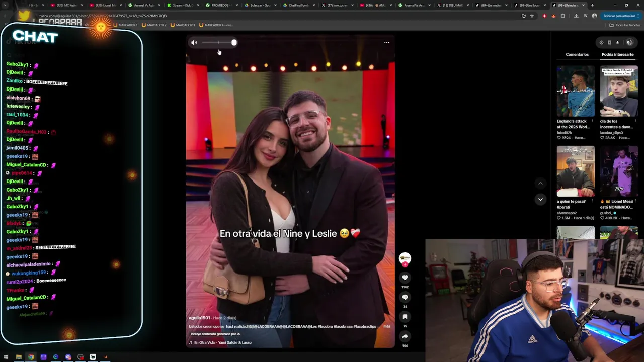Adjust the volume slider handle on the video

click(234, 43)
